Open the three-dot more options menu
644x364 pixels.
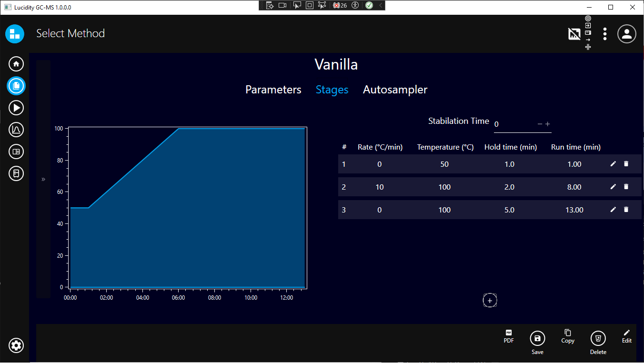[604, 34]
